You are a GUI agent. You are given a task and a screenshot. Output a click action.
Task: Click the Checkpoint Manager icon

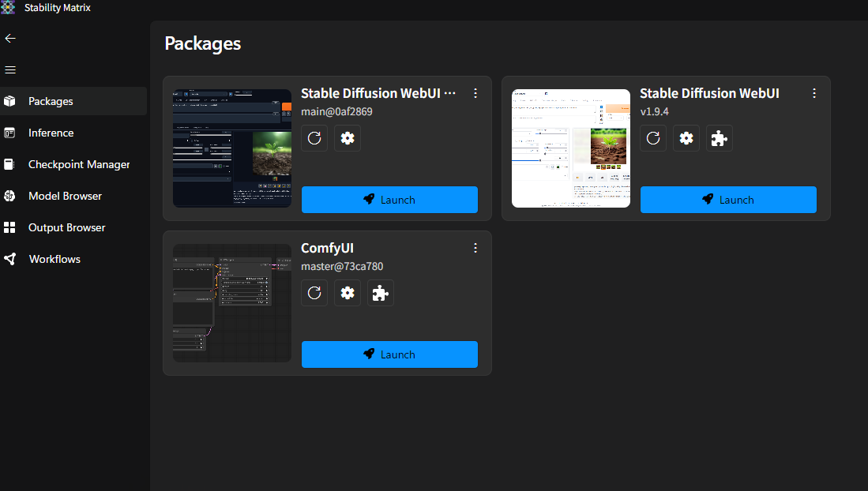9,164
